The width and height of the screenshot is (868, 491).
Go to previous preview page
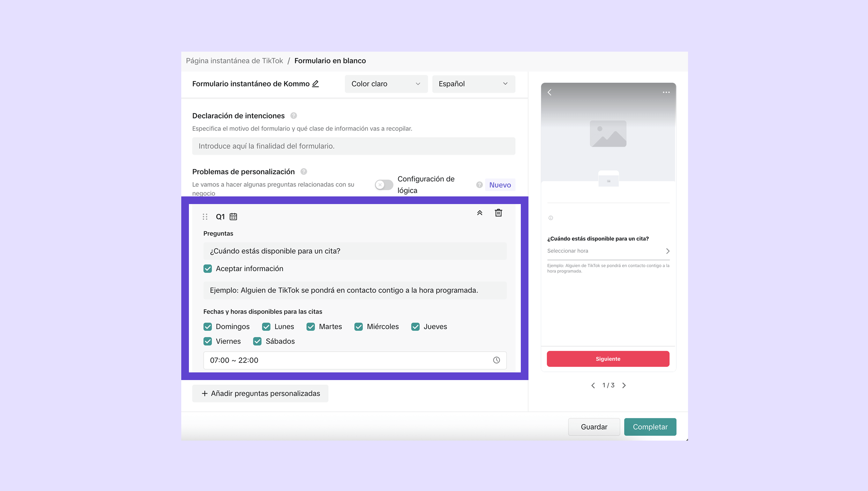593,385
